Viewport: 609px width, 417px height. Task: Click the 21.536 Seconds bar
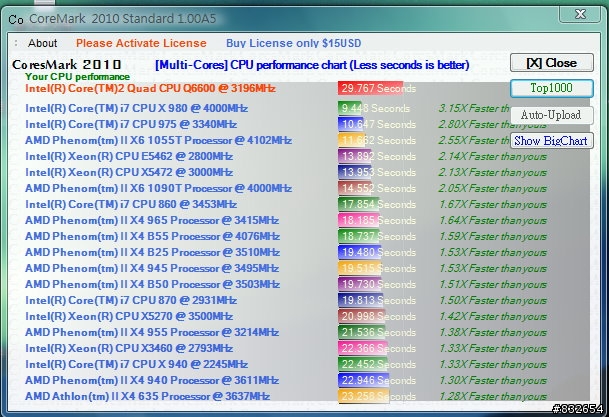362,332
